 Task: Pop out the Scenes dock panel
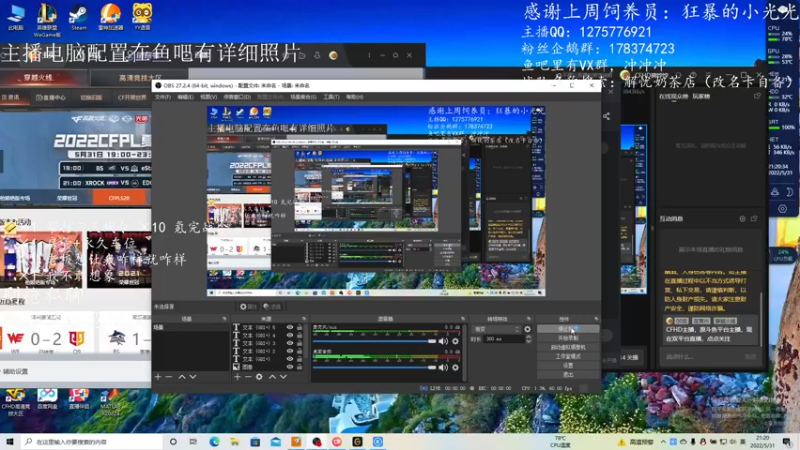[x=224, y=319]
